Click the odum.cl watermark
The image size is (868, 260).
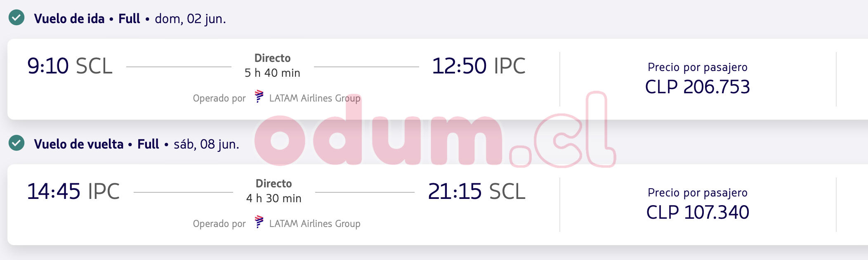tap(433, 136)
